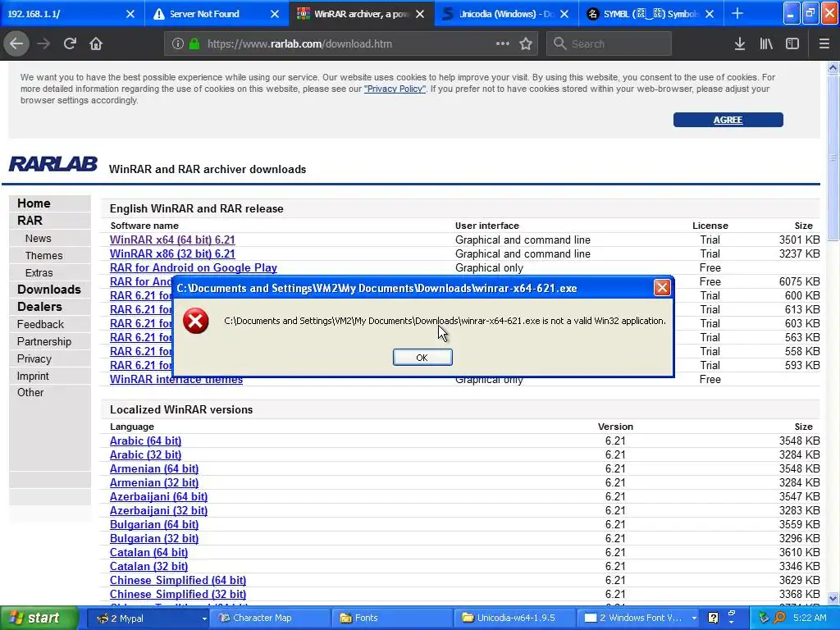The width and height of the screenshot is (840, 630).
Task: Click the browser Forward arrow button
Action: pyautogui.click(x=43, y=44)
